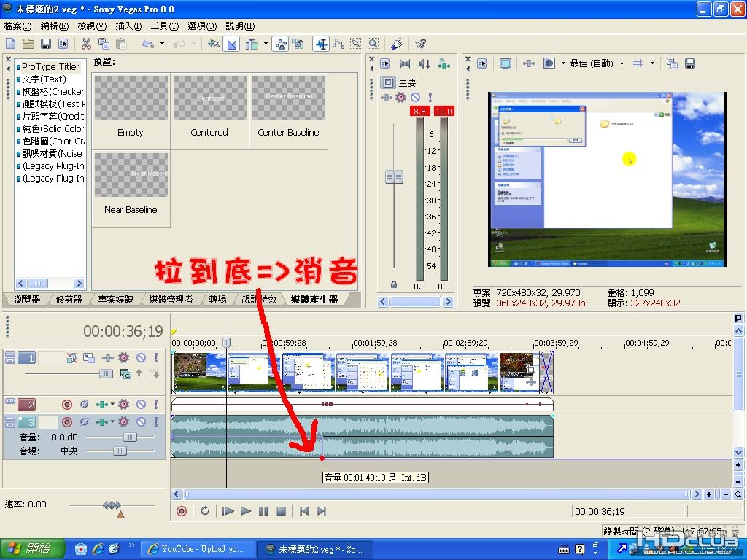This screenshot has height=560, width=747.
Task: Arm track 2 for recording
Action: pos(67,404)
